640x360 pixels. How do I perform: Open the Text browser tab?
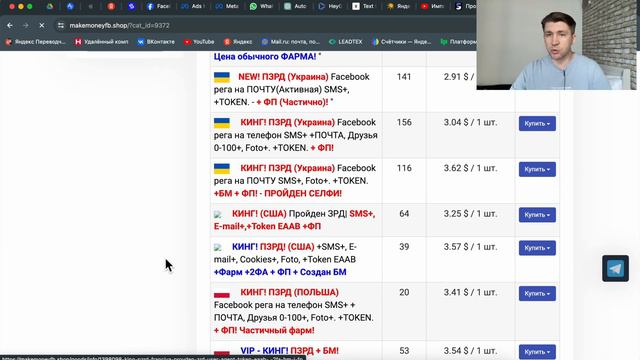364,7
